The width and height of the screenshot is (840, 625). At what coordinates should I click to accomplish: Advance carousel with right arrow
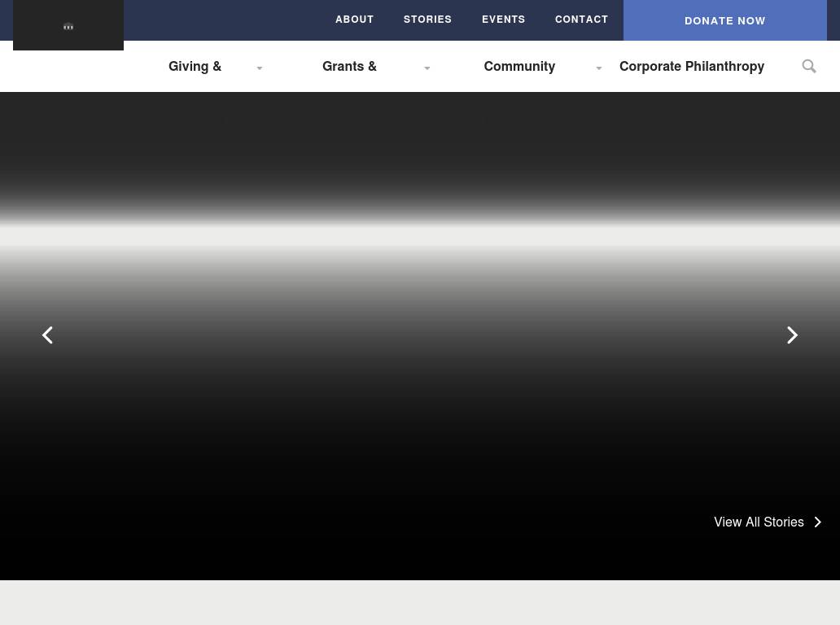792,335
